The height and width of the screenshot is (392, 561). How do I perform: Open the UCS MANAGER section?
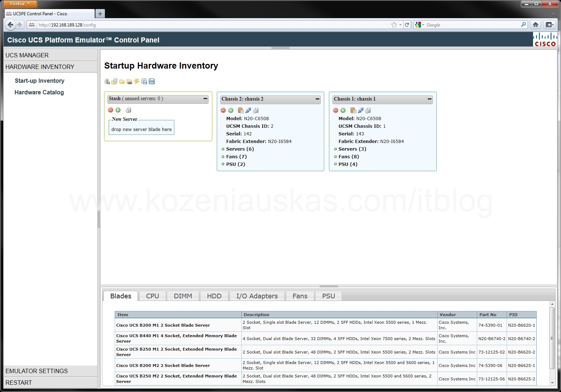tap(50, 55)
